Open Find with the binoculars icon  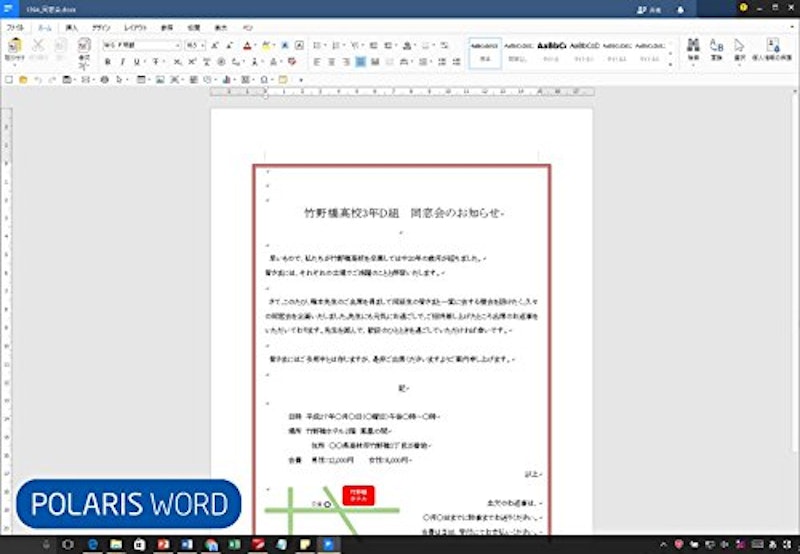(x=693, y=45)
